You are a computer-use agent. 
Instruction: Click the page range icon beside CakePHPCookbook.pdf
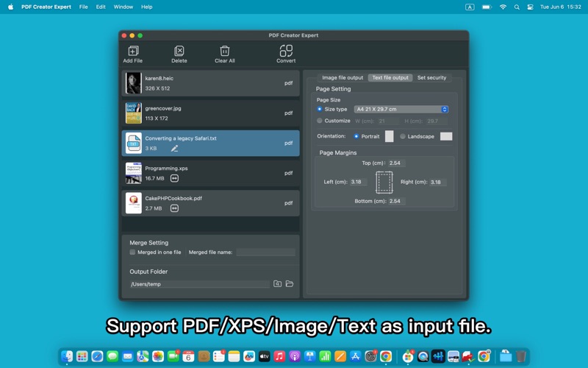coord(174,208)
